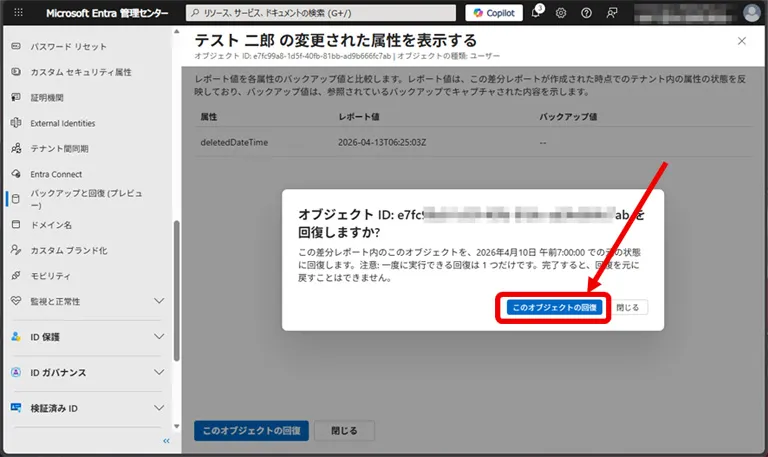This screenshot has height=457, width=768.
Task: Click 閉じる in the confirmation dialog
Action: click(627, 308)
